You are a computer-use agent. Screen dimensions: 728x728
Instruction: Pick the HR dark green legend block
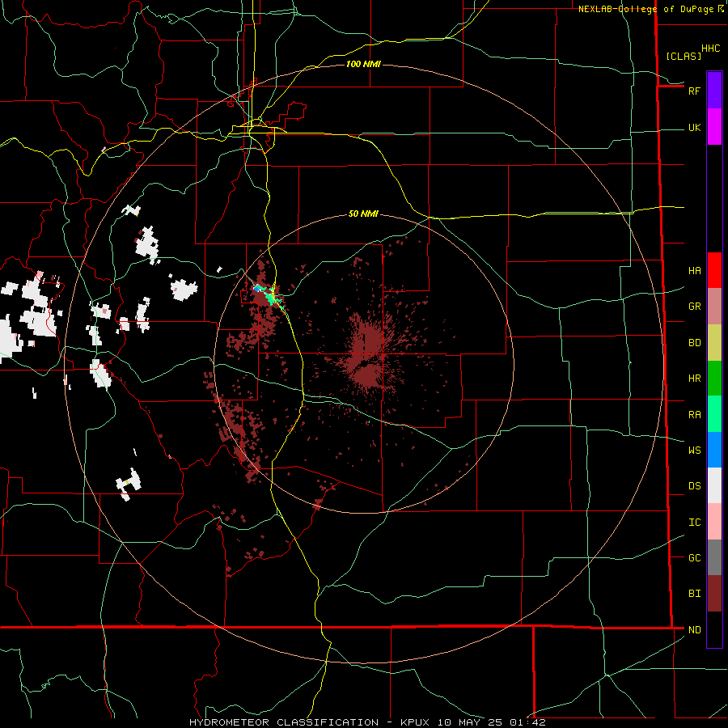click(714, 379)
